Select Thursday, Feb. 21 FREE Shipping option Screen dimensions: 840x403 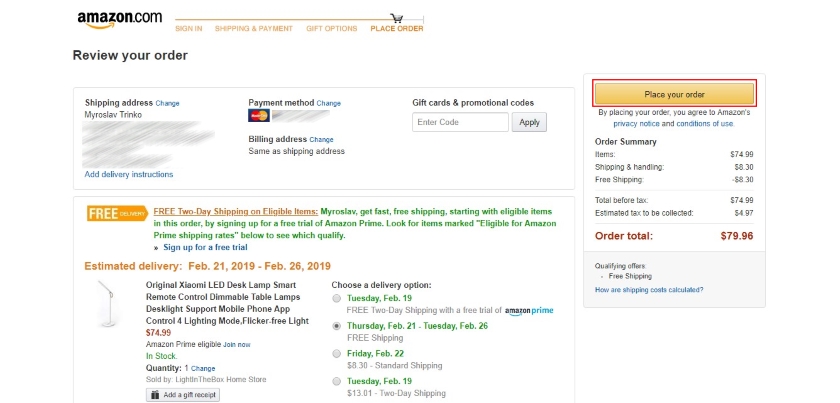click(336, 326)
